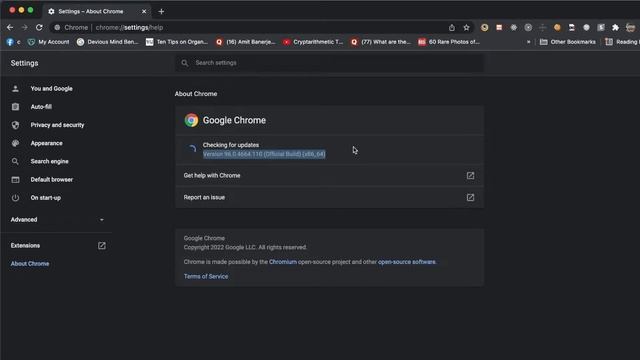Open the Facebook bookmark icon
This screenshot has width=640, height=360.
click(10, 42)
